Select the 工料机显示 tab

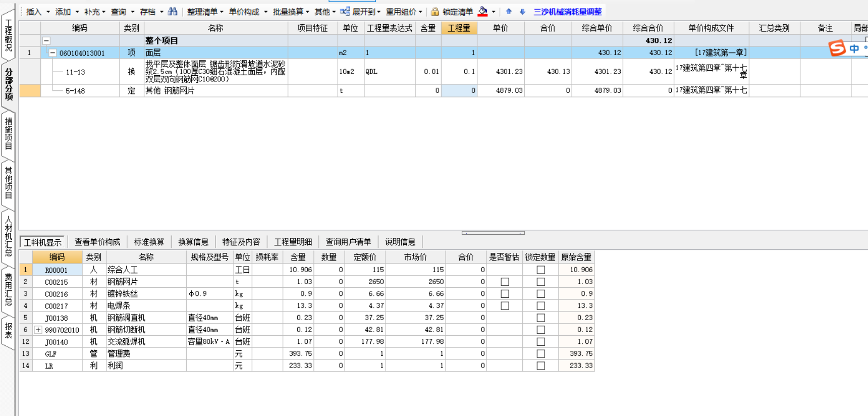[43, 242]
